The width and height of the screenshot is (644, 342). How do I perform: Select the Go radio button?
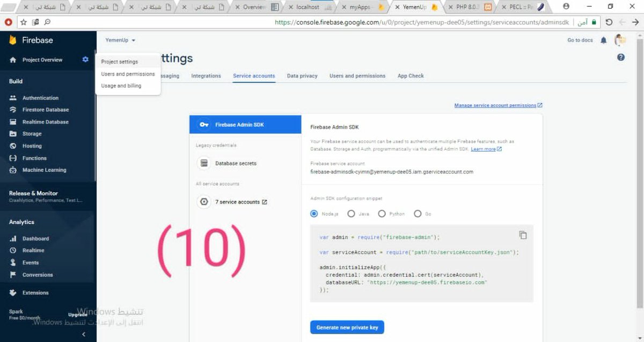418,213
